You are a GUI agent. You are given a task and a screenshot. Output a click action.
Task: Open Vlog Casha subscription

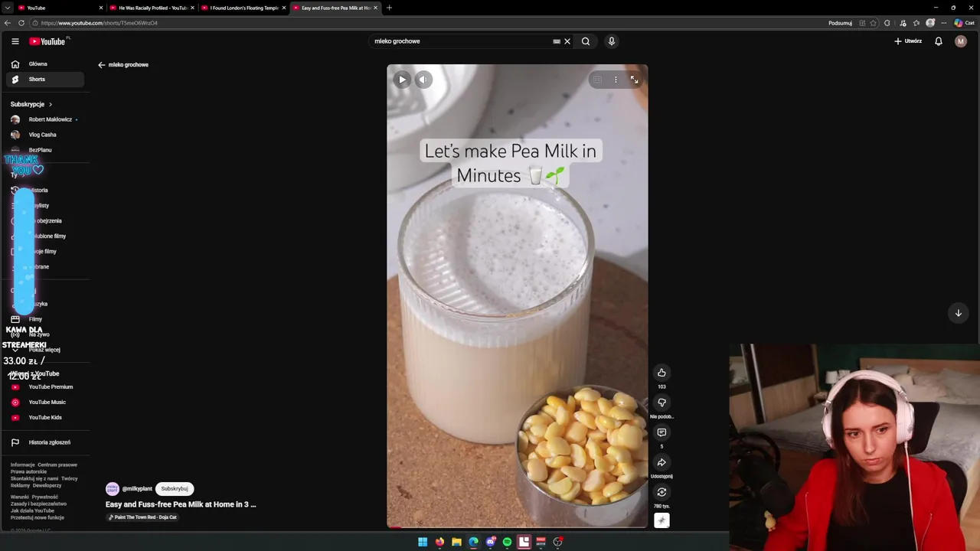[x=45, y=135]
